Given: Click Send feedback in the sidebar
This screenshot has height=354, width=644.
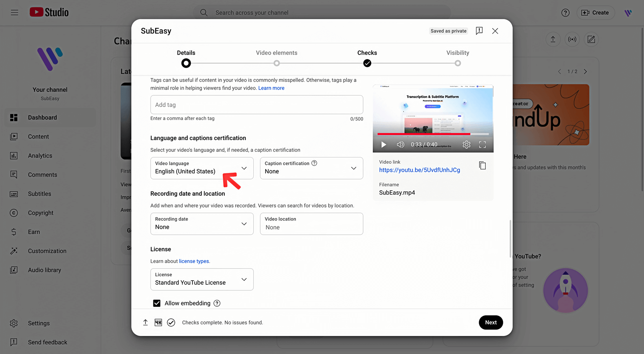Looking at the screenshot, I should click(50, 342).
